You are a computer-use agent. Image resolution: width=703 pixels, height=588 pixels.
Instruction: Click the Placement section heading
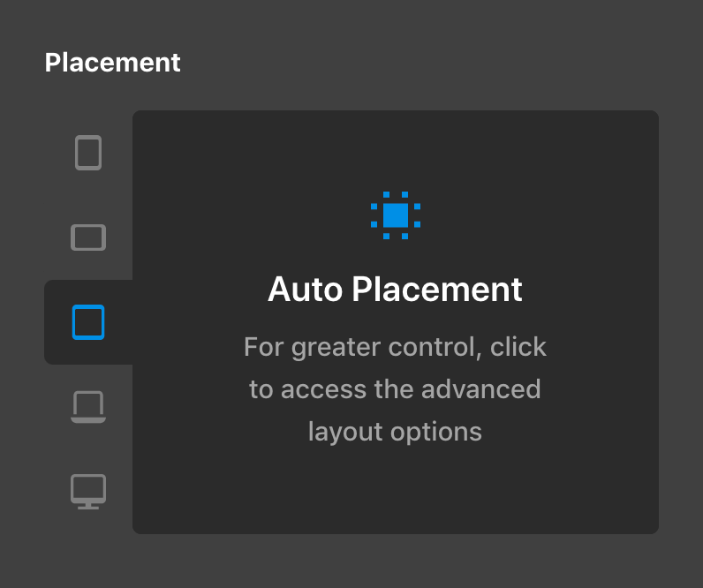pos(112,63)
